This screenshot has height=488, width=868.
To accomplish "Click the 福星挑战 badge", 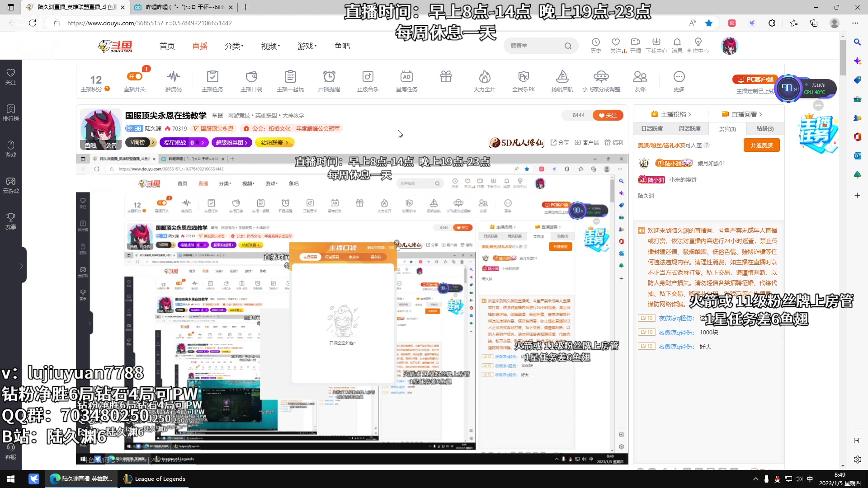I will [184, 142].
